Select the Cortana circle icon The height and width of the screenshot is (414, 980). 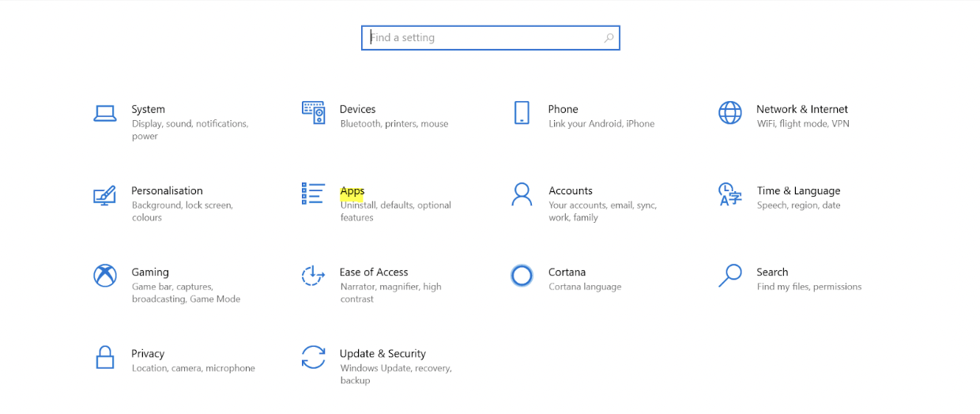click(x=522, y=276)
